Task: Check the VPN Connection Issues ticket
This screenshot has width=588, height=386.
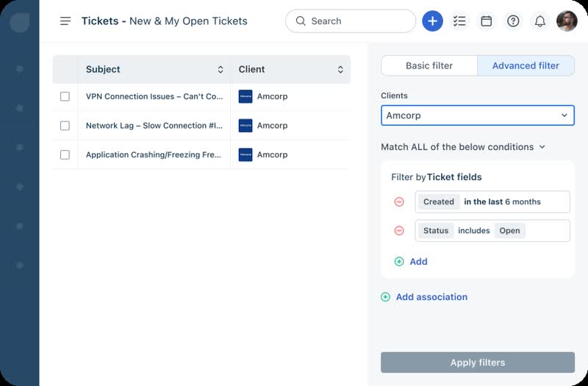Action: pos(65,96)
